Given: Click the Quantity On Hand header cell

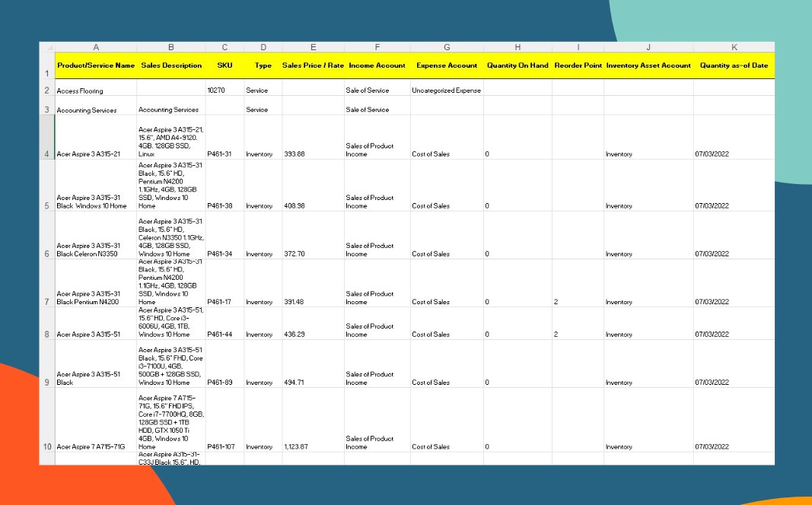Looking at the screenshot, I should [x=517, y=65].
